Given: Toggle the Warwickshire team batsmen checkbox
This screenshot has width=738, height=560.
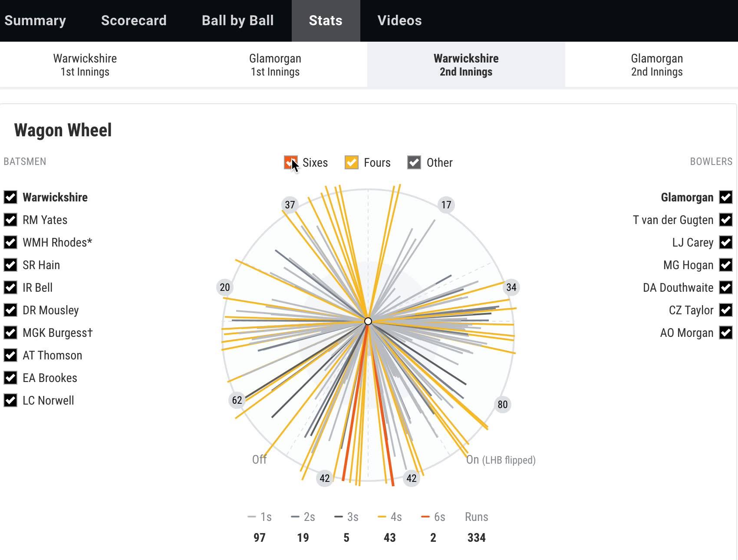Looking at the screenshot, I should 10,197.
